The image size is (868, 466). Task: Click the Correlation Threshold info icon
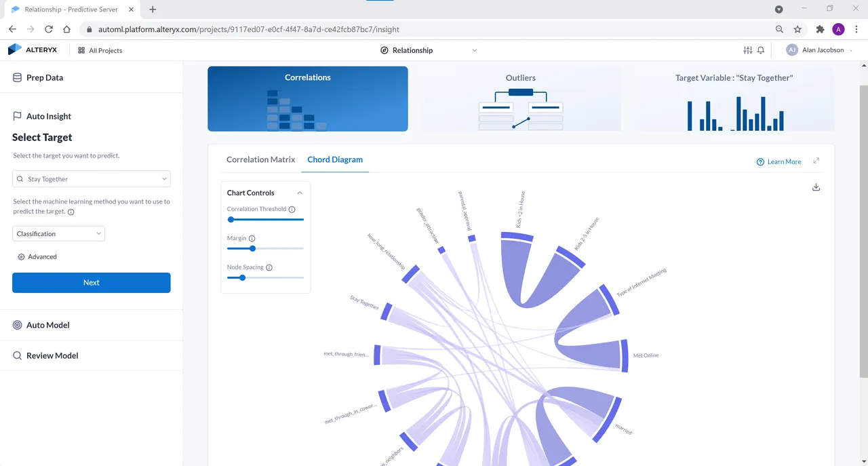[x=292, y=209]
